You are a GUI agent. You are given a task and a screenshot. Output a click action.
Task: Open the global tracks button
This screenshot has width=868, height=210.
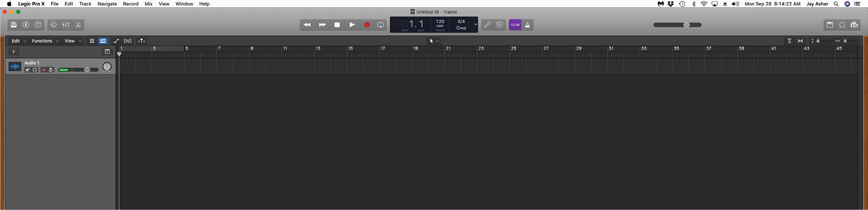[x=107, y=52]
